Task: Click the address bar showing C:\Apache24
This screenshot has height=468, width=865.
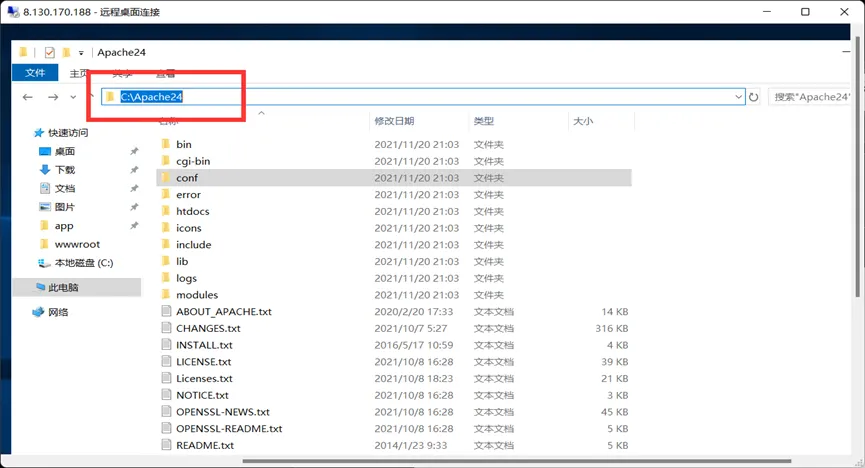Action: (423, 97)
